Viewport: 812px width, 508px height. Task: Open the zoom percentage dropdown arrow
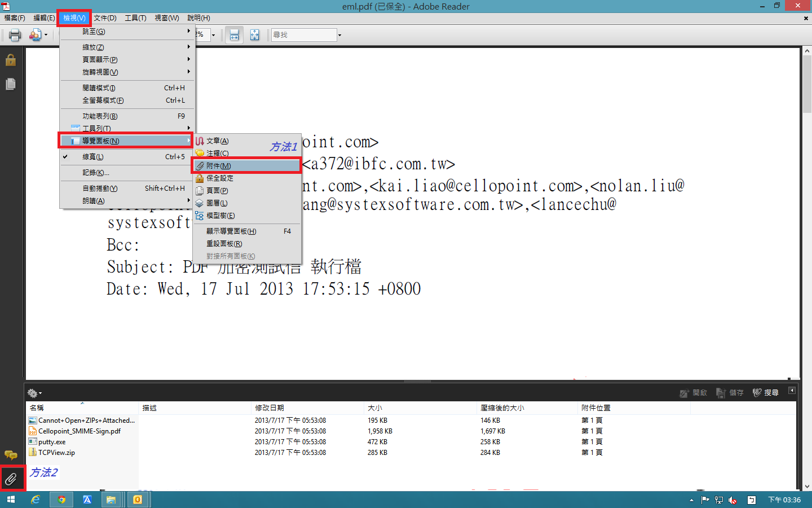point(214,35)
